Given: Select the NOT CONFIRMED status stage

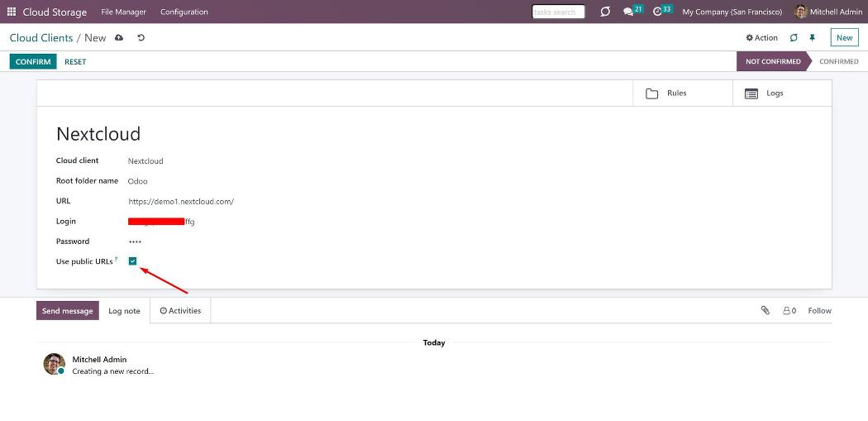Looking at the screenshot, I should click(x=773, y=61).
